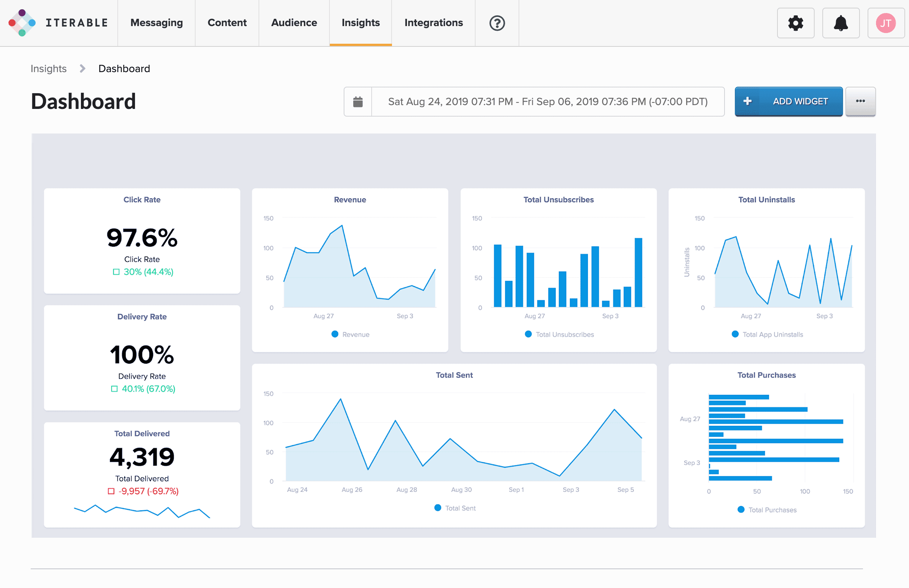Toggle the Total Sent legend color dot
The height and width of the screenshot is (588, 909).
(x=438, y=507)
